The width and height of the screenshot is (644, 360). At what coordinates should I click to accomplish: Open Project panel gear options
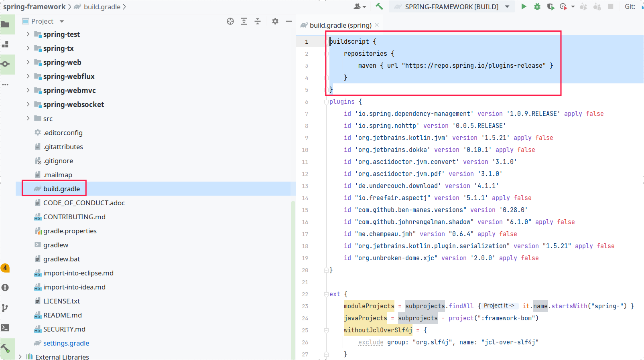pyautogui.click(x=275, y=21)
